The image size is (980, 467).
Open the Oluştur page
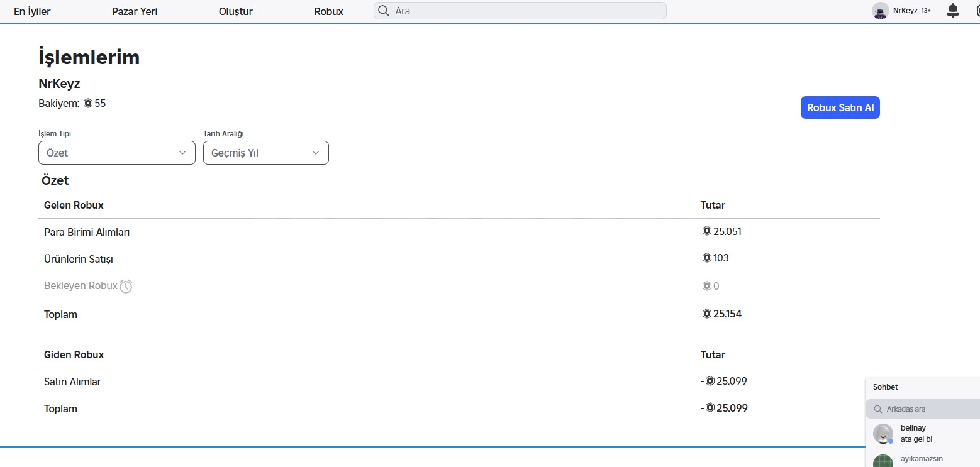click(x=236, y=11)
